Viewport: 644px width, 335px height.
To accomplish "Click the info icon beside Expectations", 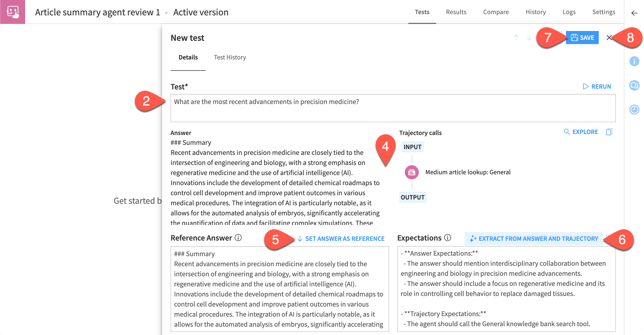I will coord(448,238).
